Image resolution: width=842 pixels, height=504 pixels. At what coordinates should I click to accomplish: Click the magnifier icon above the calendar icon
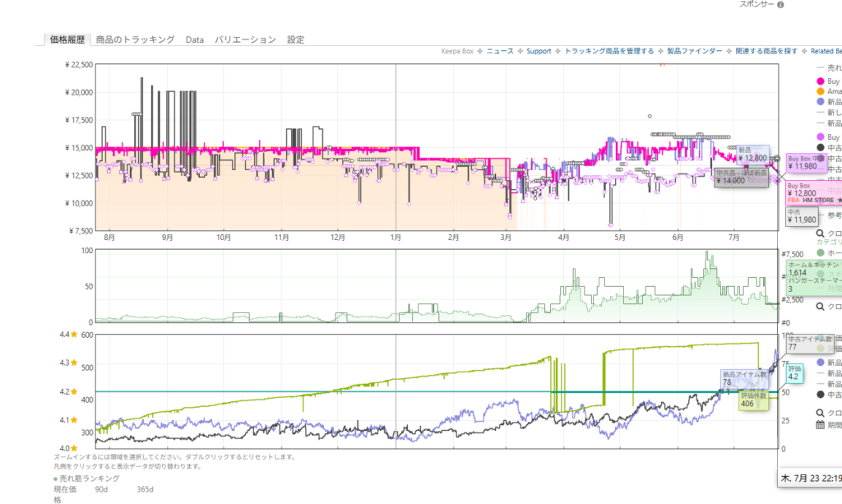(x=820, y=413)
